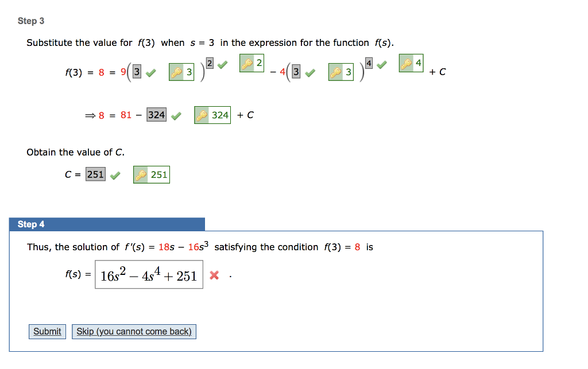Click the key icon showing answer 3 inside first parentheses
588x369 pixels.
[181, 72]
